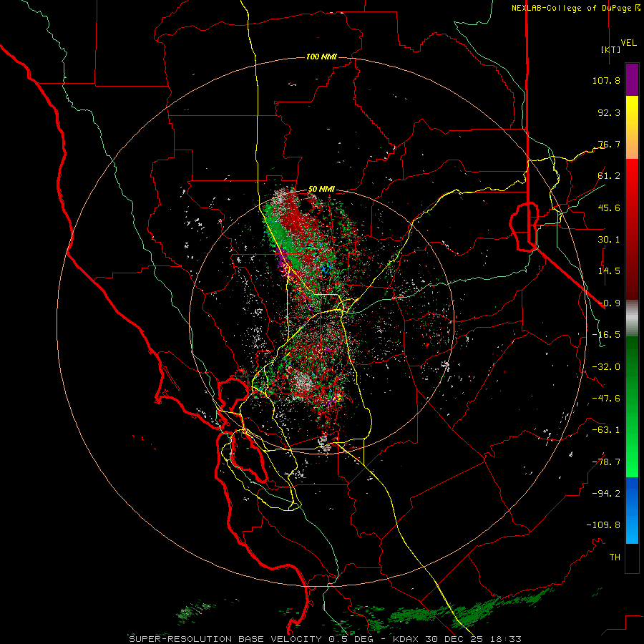Click the [KT] units label
644x644 pixels.
pyautogui.click(x=611, y=49)
